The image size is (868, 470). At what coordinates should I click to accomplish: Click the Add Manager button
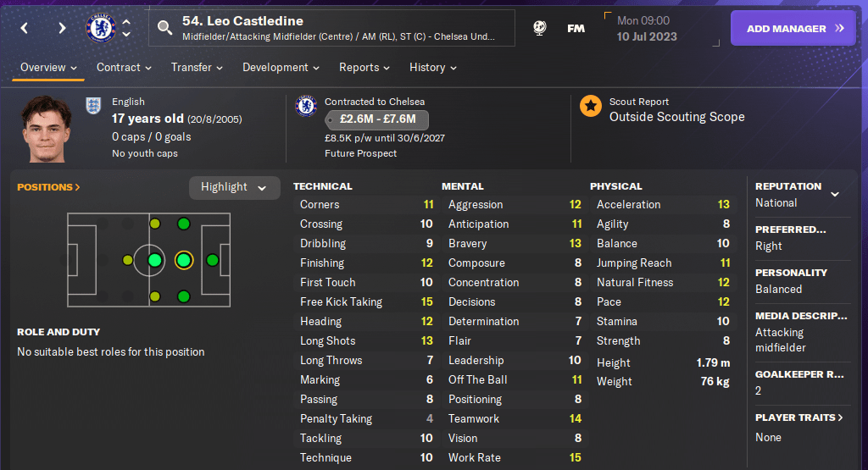click(793, 28)
